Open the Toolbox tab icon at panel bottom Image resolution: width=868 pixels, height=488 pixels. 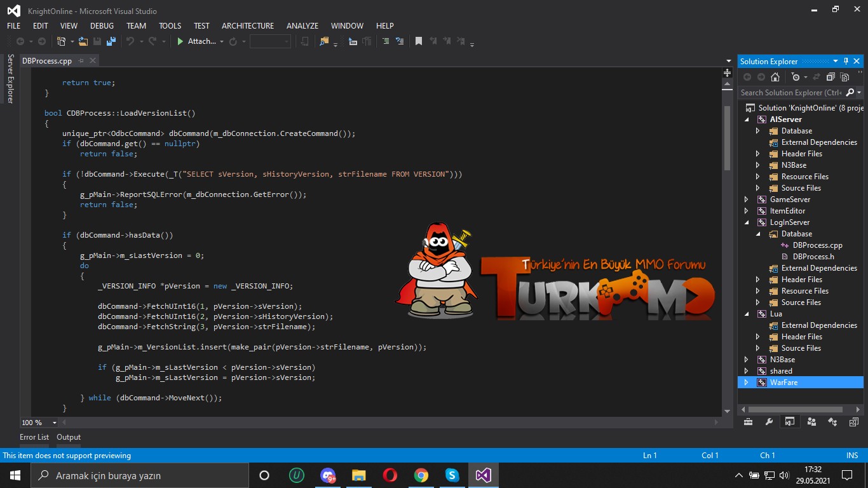coord(748,422)
